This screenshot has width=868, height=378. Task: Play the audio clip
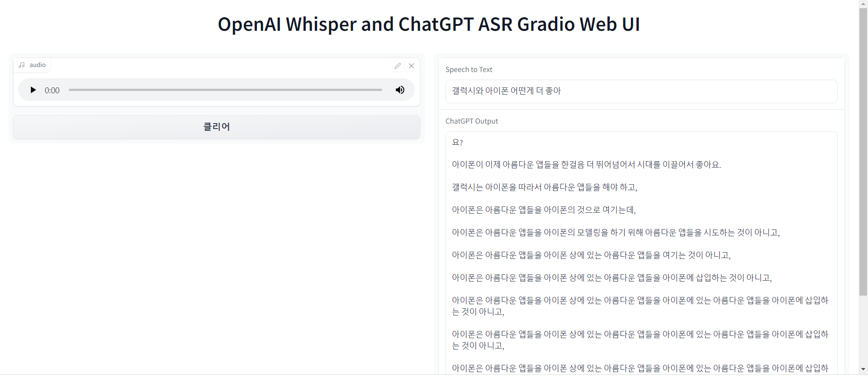click(33, 90)
